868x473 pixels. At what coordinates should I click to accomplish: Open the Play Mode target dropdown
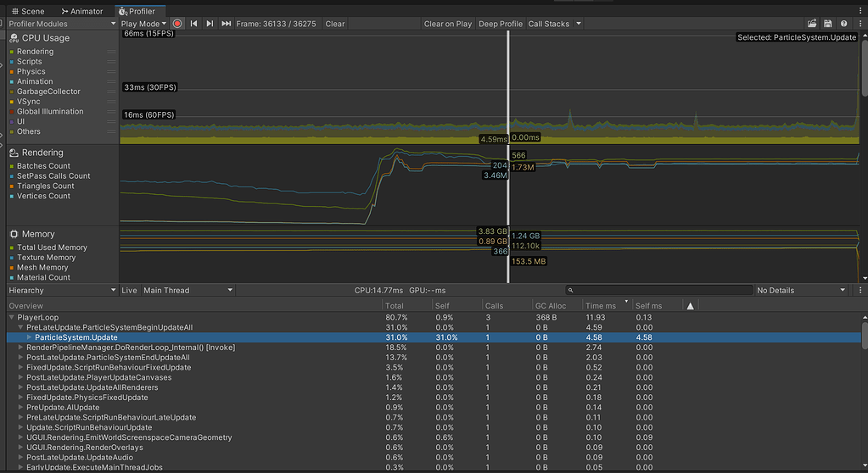tap(143, 24)
